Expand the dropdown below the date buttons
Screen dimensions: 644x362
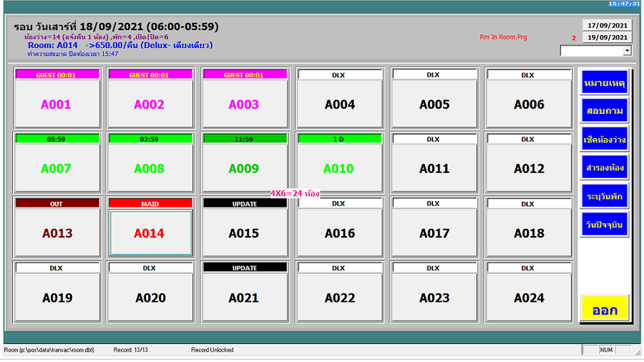[627, 51]
